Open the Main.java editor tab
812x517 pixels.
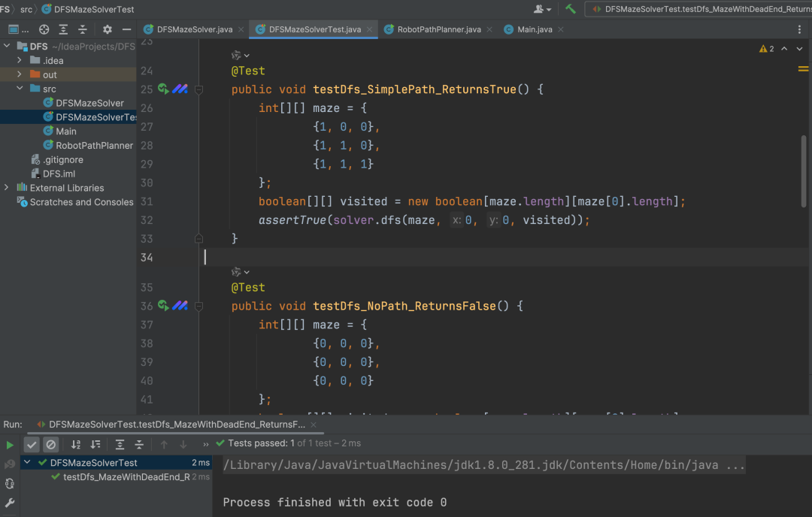point(535,29)
